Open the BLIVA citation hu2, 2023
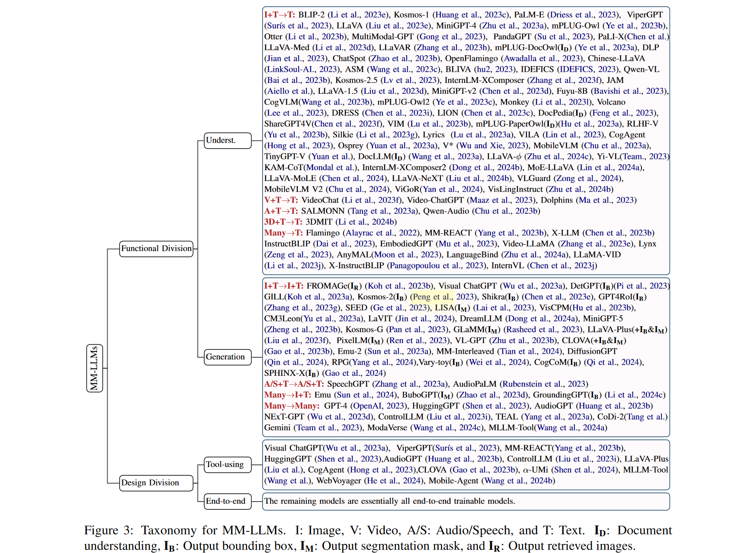This screenshot has height=553, width=756. (x=494, y=69)
